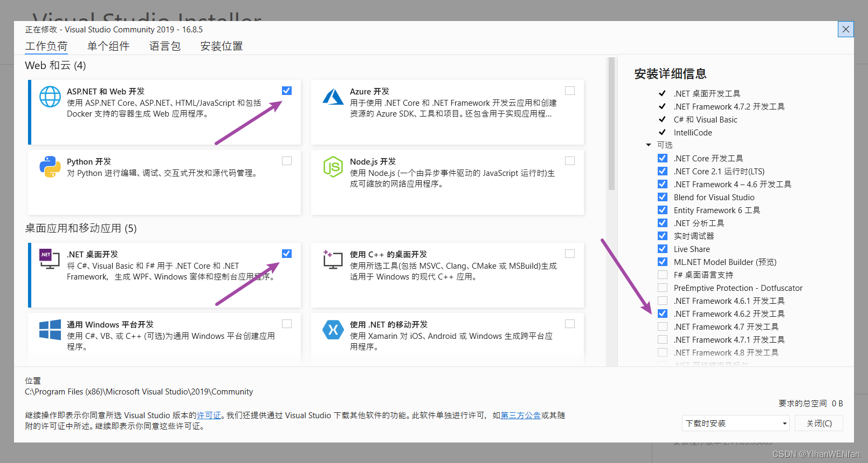Check .NET Framework 4.6.1 开发工具 option
Image resolution: width=868 pixels, height=463 pixels.
point(663,301)
